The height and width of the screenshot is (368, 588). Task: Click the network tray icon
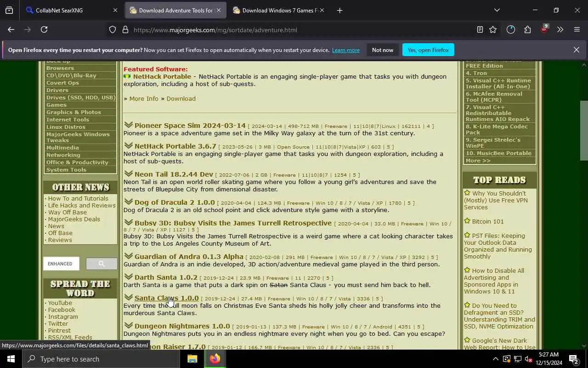tap(517, 359)
